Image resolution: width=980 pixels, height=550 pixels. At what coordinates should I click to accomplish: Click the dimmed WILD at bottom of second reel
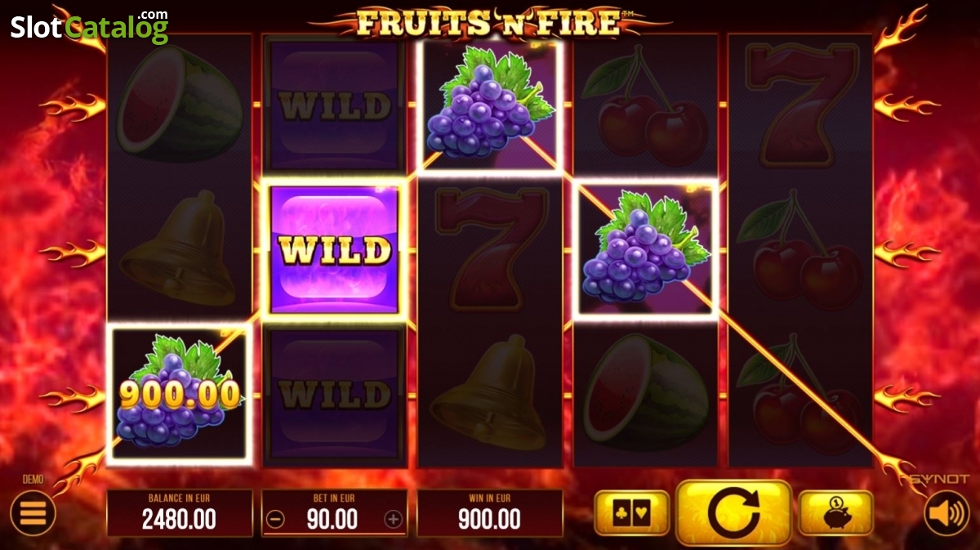pos(334,395)
